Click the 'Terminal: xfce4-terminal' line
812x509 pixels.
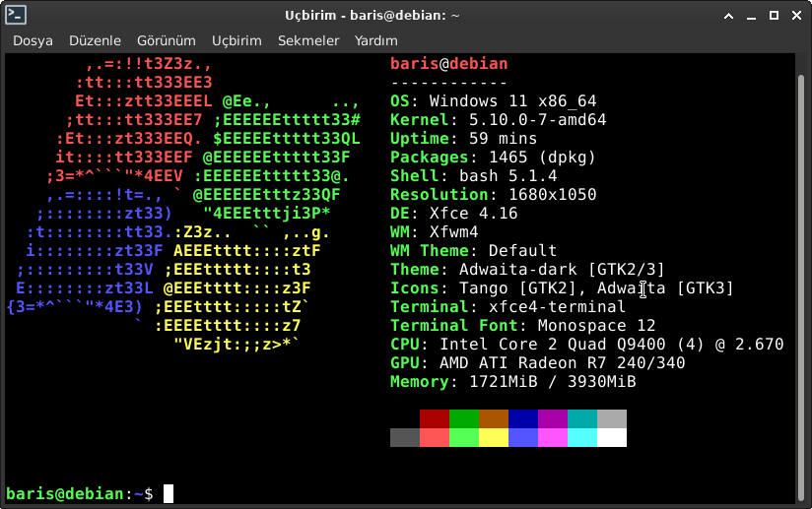[508, 306]
